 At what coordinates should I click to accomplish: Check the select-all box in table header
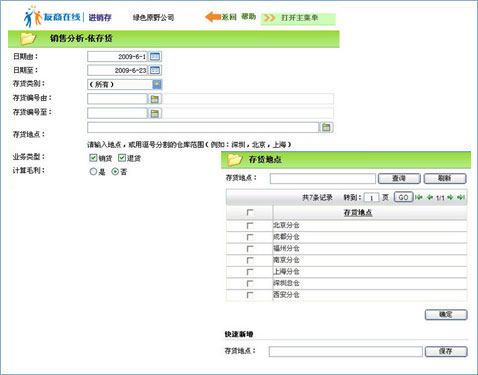point(250,212)
